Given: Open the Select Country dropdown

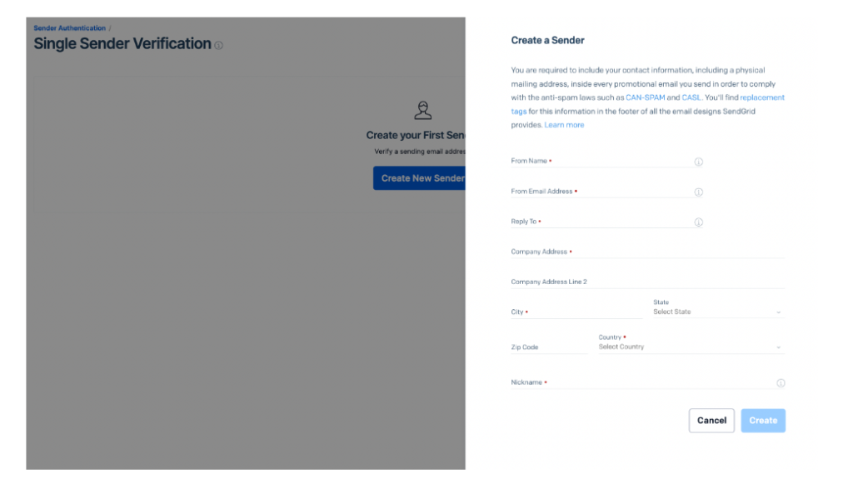Looking at the screenshot, I should pyautogui.click(x=691, y=347).
